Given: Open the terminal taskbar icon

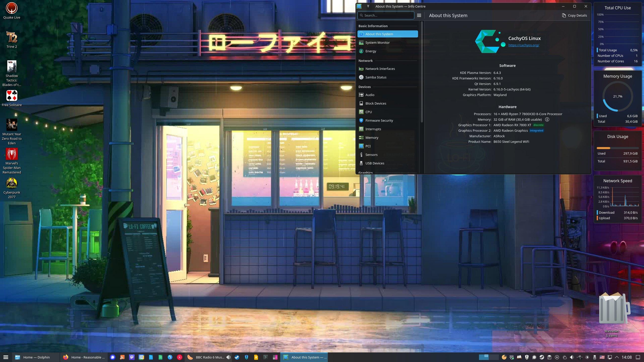Looking at the screenshot, I should [266, 357].
